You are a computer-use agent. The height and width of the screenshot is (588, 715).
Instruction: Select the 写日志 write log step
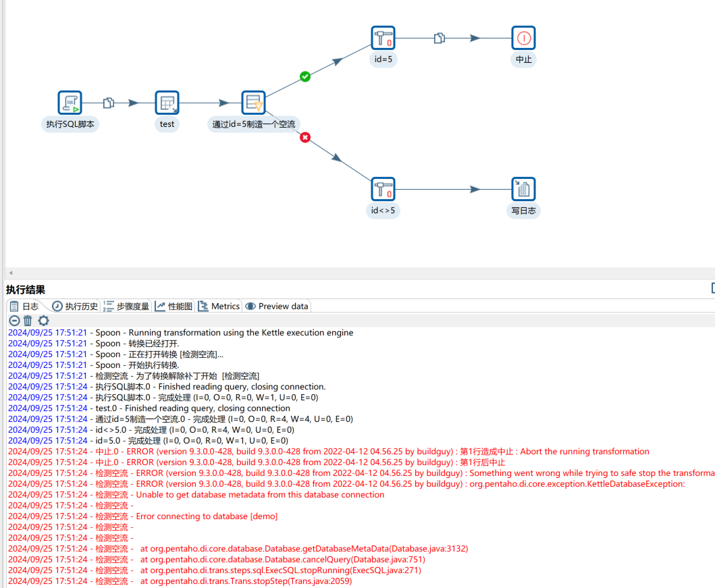523,189
